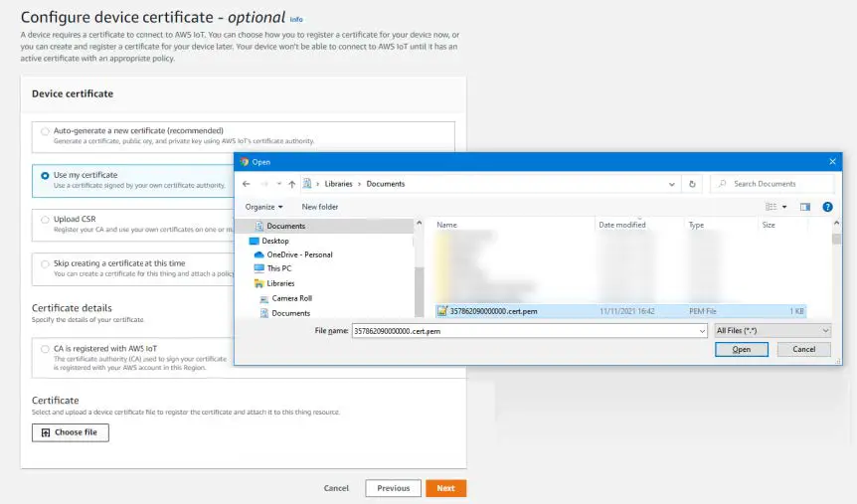This screenshot has height=504, width=857.
Task: Open the Info link beside the heading
Action: [296, 20]
